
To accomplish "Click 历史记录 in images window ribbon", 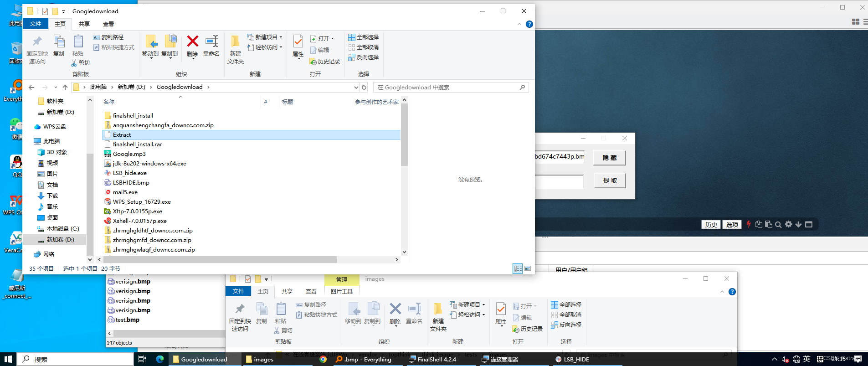I will pos(528,329).
